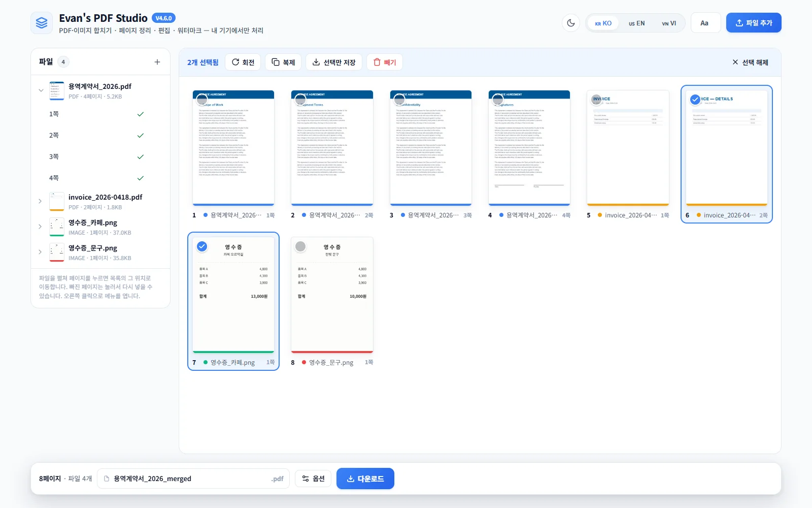This screenshot has width=812, height=508.
Task: Remove selected pages with 빼기
Action: pos(385,62)
